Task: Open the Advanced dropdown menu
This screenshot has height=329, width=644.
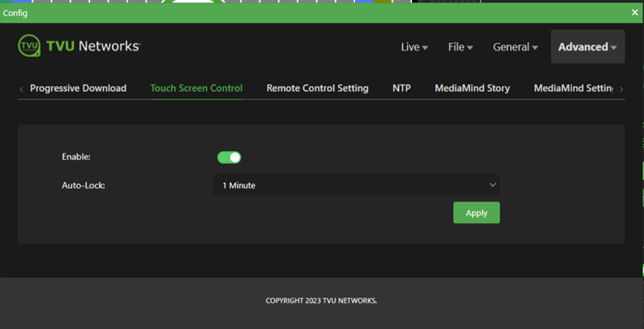Action: click(587, 47)
